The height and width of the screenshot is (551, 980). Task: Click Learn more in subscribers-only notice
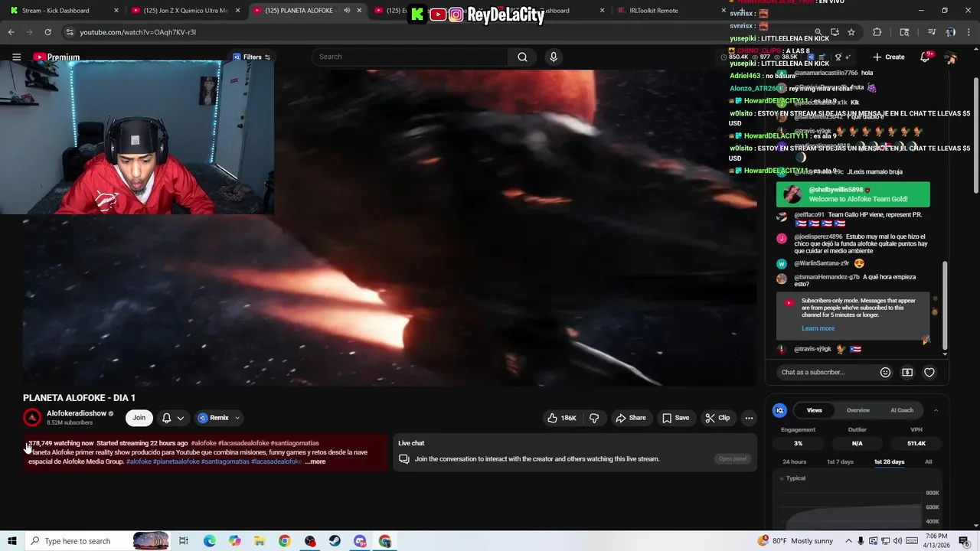tap(818, 328)
